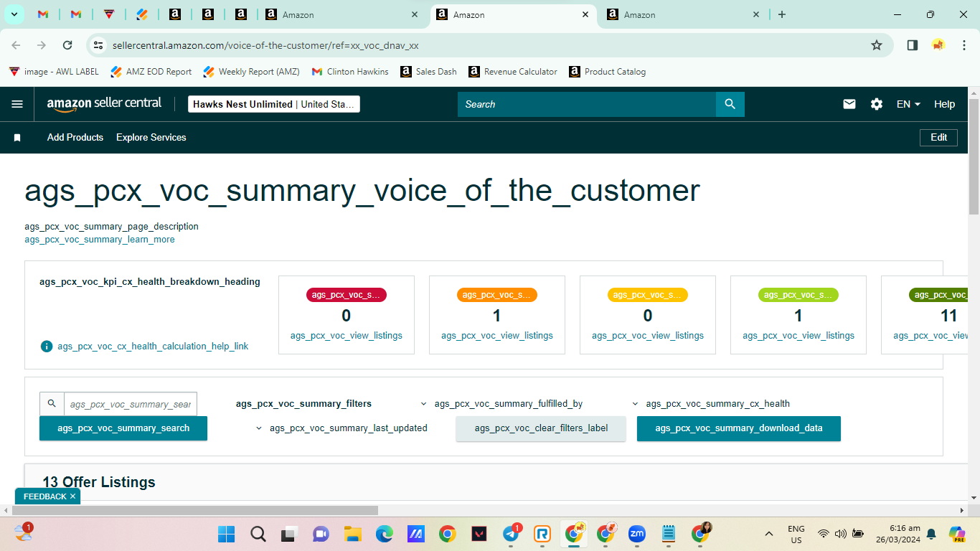This screenshot has height=551, width=980.
Task: Open the ags_pcx_voc_cx_health_calculation_help_link
Action: tap(153, 347)
